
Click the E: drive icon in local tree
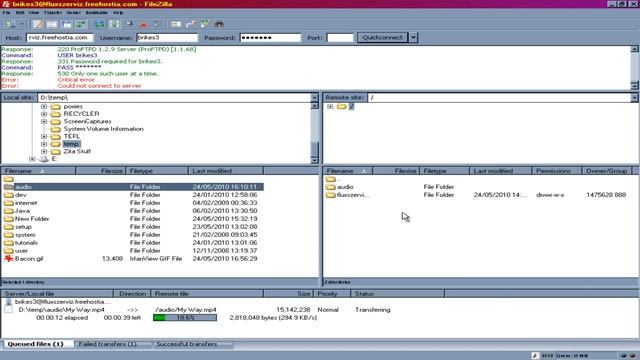coord(44,159)
